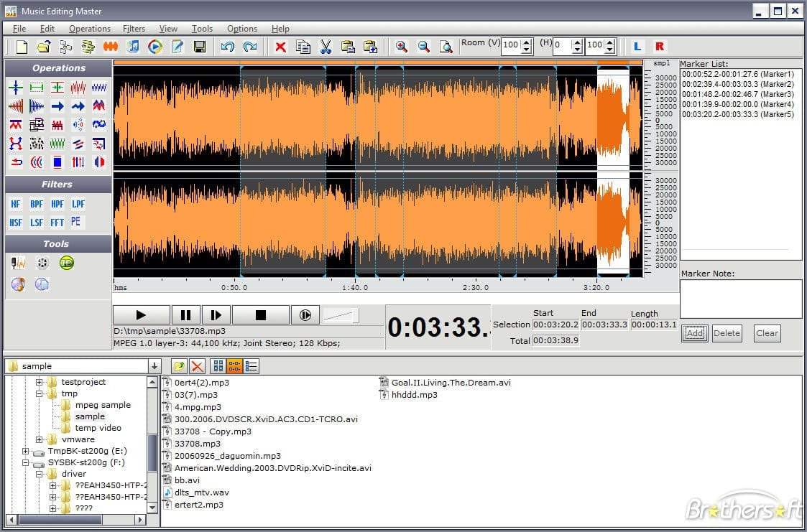Viewport: 807px width, 532px height.
Task: Click the red X Delete toolbar icon
Action: pyautogui.click(x=280, y=47)
